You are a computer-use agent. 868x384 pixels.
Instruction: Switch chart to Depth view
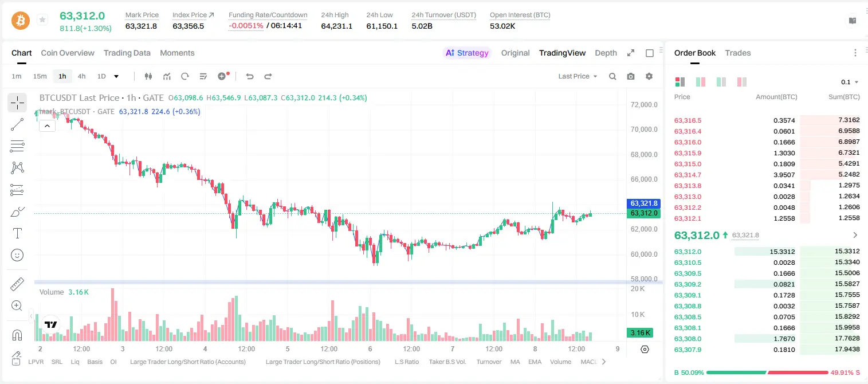[x=606, y=53]
